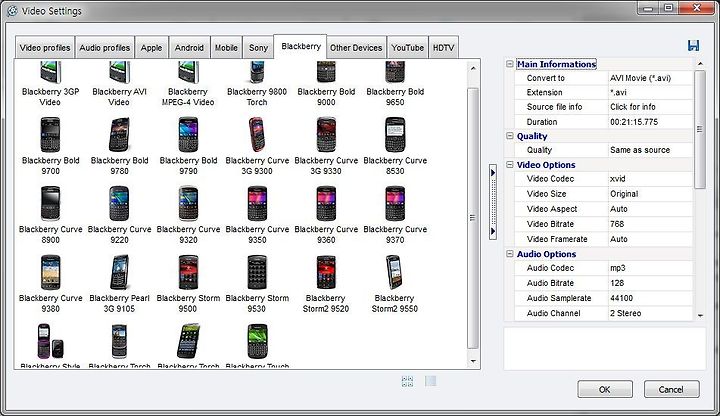This screenshot has height=416, width=720.
Task: Click the save profile floppy disk icon
Action: pos(693,45)
